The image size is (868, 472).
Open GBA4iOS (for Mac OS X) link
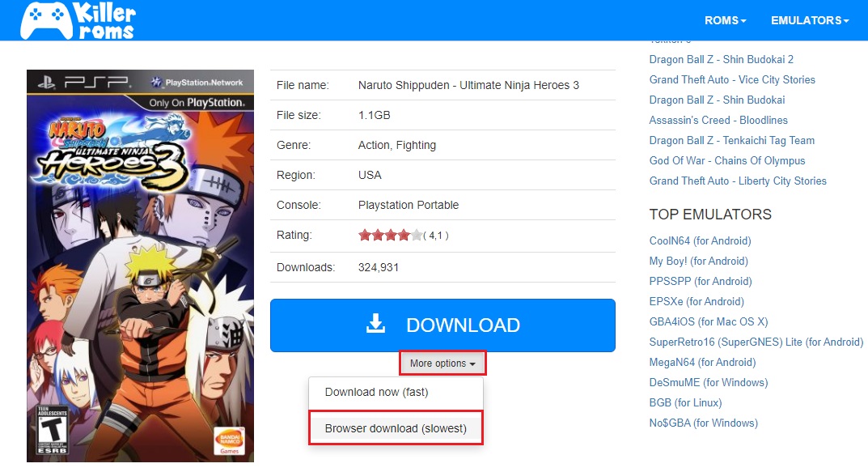709,322
